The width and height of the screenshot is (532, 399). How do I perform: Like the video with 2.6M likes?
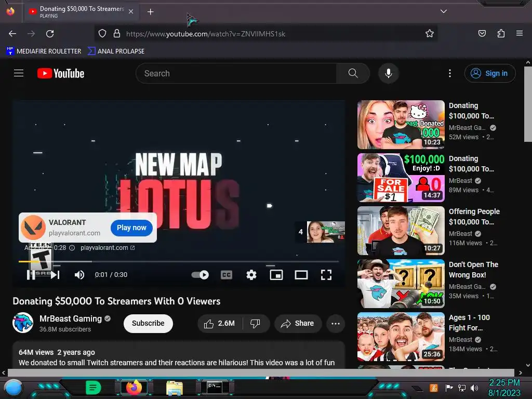[x=220, y=323]
